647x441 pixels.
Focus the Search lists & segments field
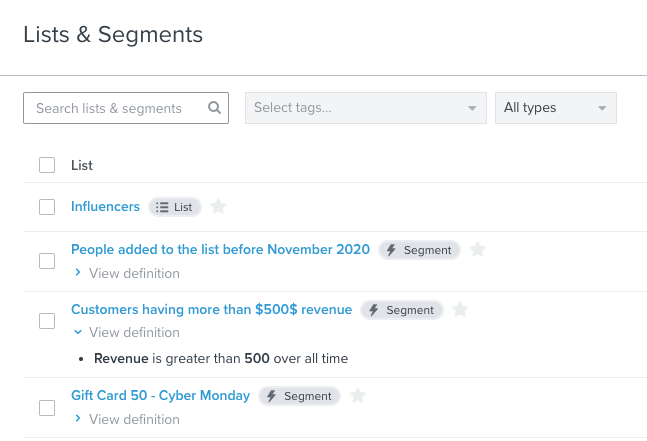click(x=115, y=108)
